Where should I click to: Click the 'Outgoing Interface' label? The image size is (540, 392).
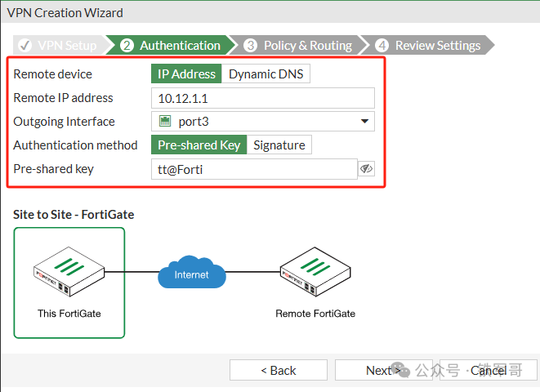click(64, 122)
